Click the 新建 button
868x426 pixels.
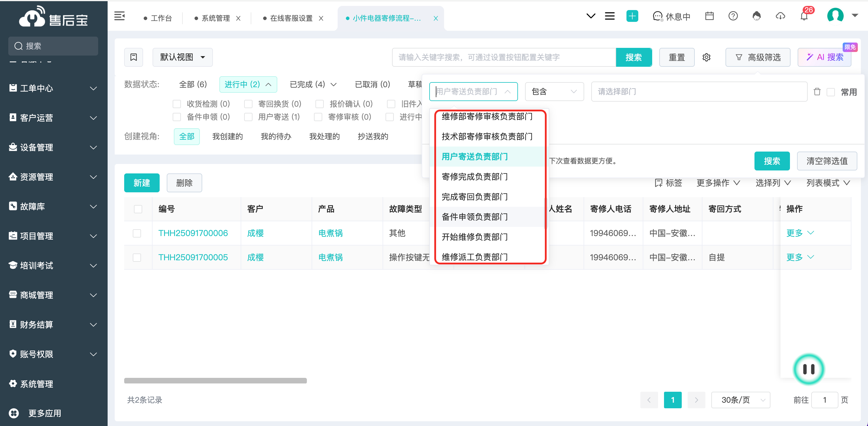tap(142, 183)
